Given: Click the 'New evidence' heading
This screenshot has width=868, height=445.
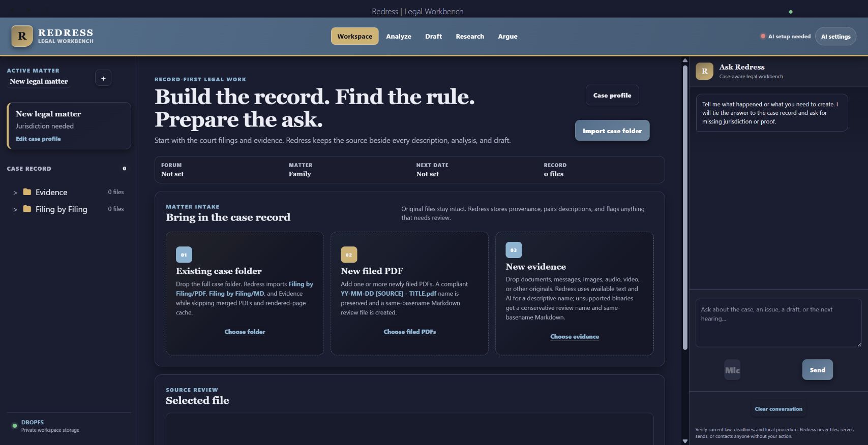Looking at the screenshot, I should pos(535,267).
